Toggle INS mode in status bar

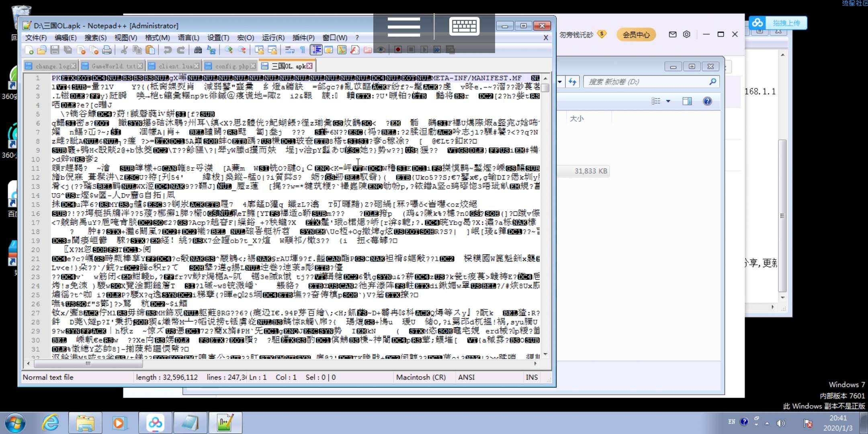click(x=532, y=377)
